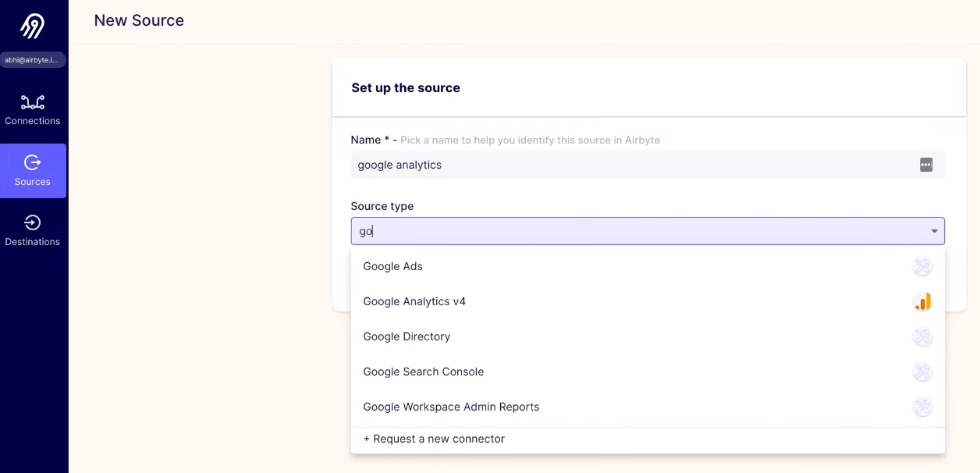Click the abhi@airbyte account badge
This screenshot has height=473, width=980.
(x=32, y=60)
